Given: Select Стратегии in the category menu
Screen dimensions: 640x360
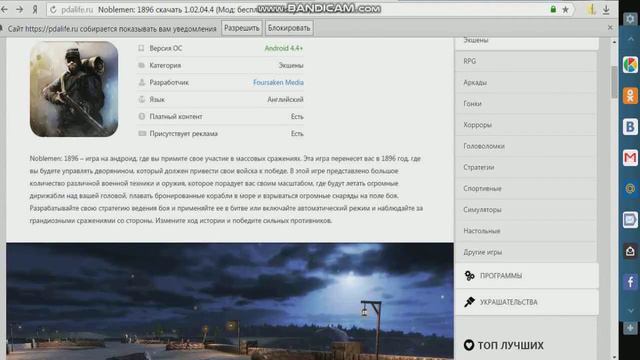Looking at the screenshot, I should (x=527, y=167).
